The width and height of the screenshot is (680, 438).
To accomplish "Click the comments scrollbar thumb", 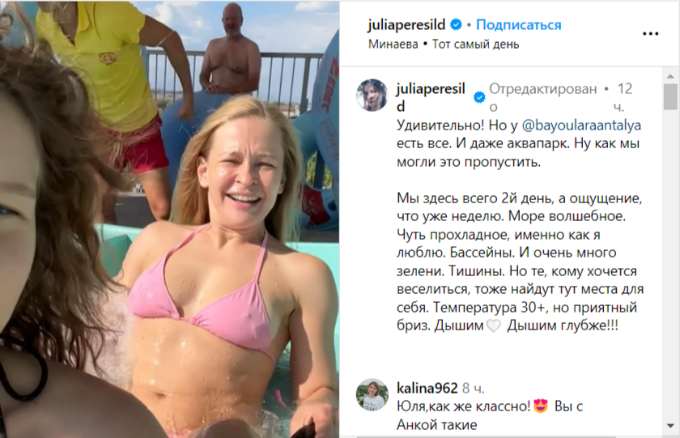I will coord(670,96).
